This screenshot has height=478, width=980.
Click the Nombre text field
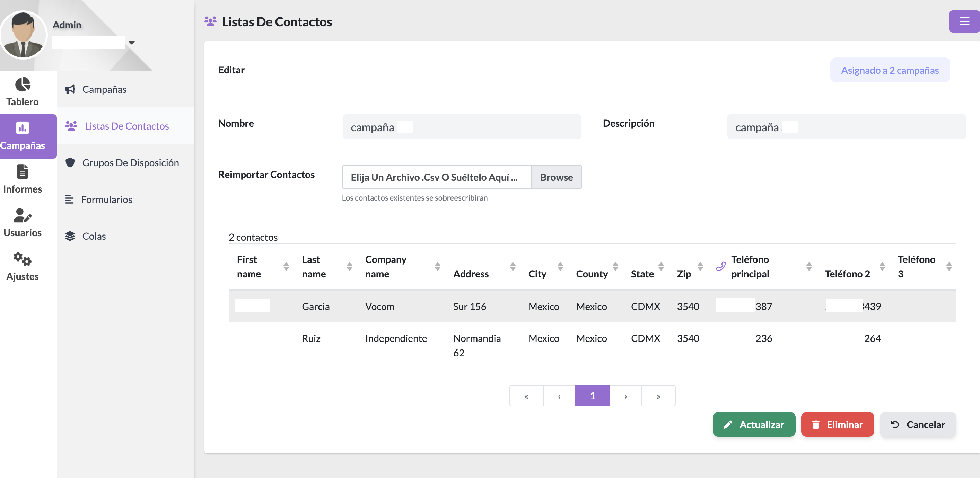click(462, 127)
